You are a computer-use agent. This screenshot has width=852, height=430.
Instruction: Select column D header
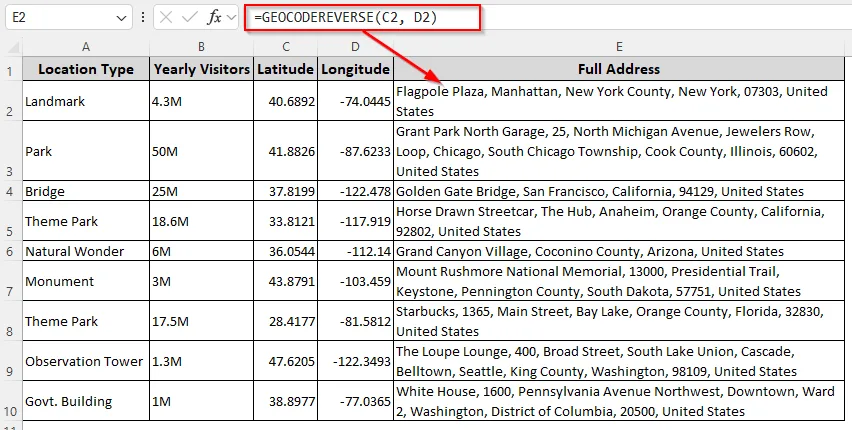(x=355, y=47)
